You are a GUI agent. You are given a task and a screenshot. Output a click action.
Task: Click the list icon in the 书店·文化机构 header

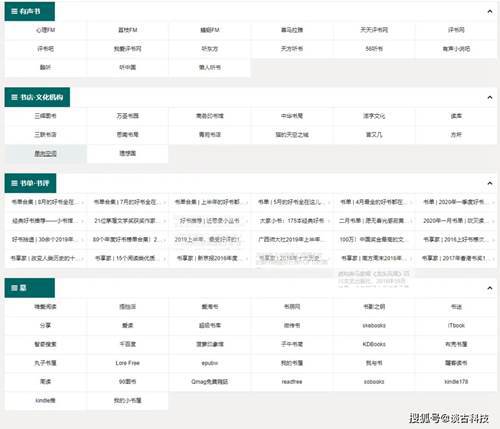(14, 97)
